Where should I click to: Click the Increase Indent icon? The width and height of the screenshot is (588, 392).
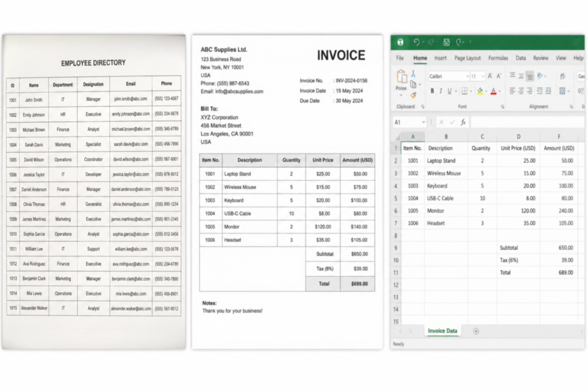(549, 91)
